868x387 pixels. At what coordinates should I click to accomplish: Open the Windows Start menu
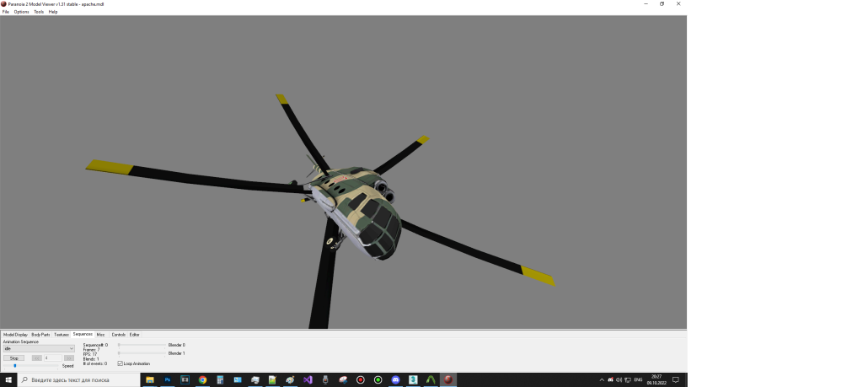pos(8,380)
